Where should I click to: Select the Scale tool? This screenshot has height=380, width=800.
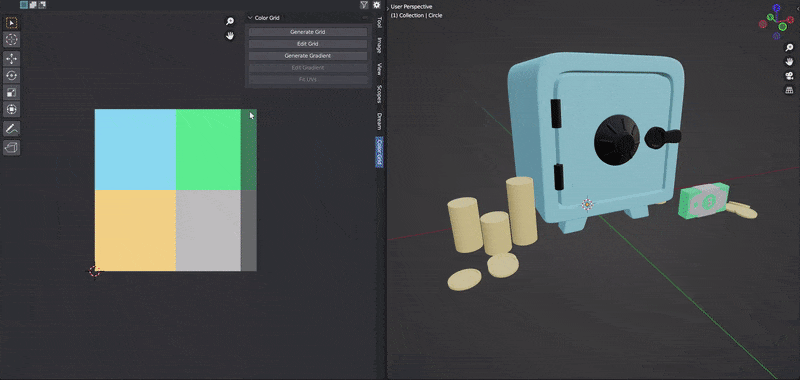point(11,92)
